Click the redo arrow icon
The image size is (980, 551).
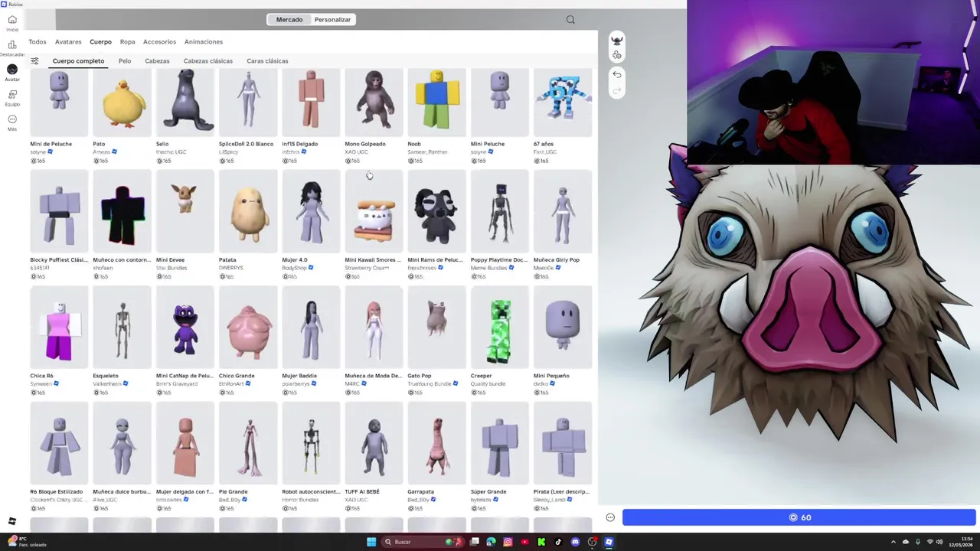617,91
